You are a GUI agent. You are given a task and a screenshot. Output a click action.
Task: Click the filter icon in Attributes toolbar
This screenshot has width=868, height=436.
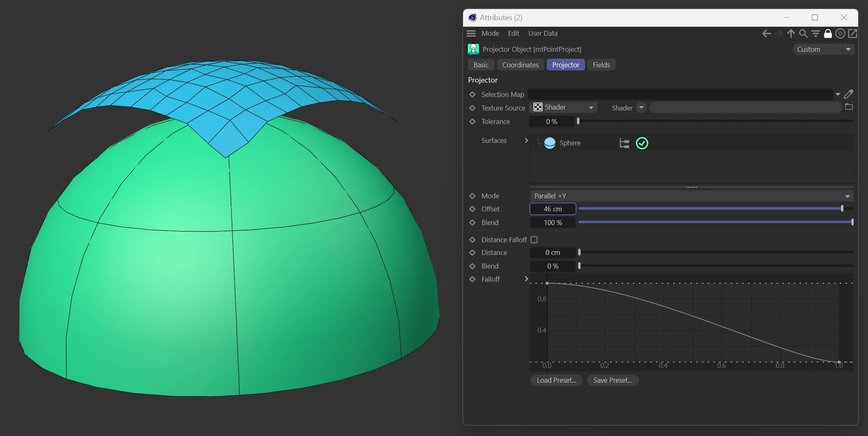(815, 34)
